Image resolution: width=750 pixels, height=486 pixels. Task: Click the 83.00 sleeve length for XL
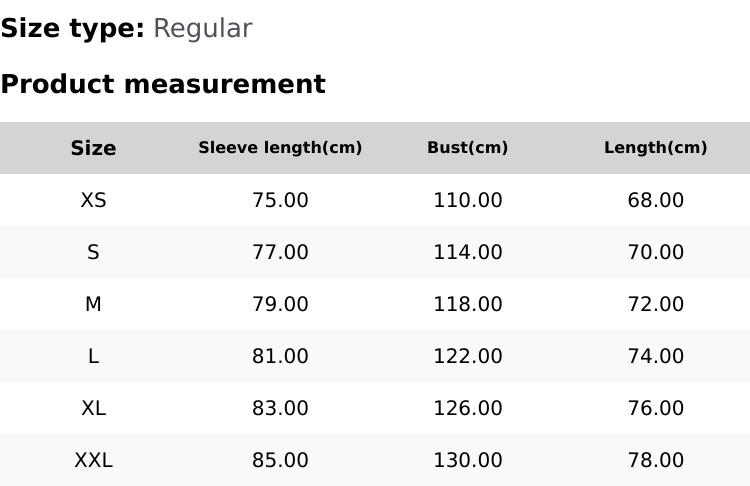(280, 408)
